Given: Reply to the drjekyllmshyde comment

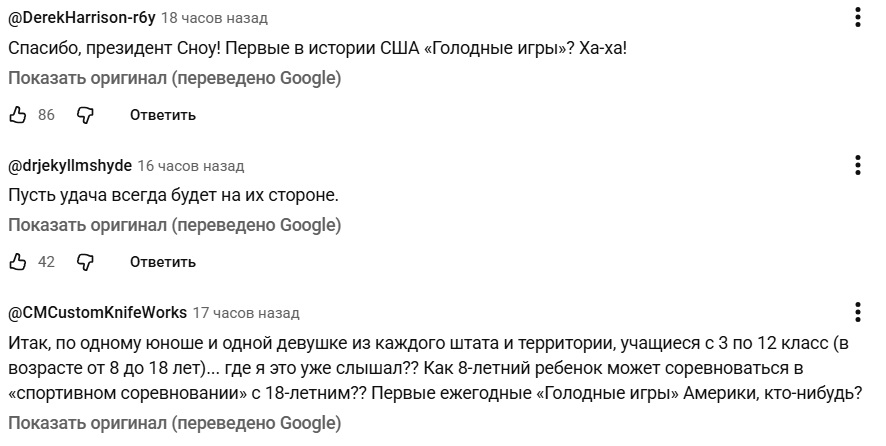Looking at the screenshot, I should [162, 262].
